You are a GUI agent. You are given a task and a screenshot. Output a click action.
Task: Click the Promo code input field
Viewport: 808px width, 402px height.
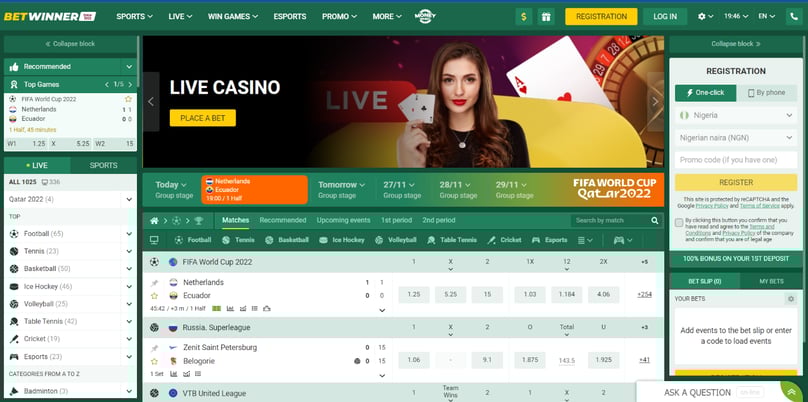click(x=736, y=160)
